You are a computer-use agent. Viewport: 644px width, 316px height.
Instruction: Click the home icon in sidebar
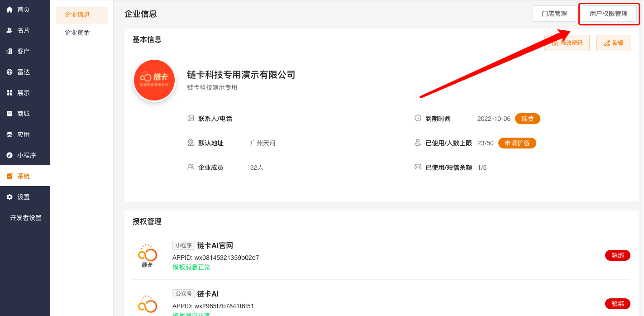click(10, 10)
